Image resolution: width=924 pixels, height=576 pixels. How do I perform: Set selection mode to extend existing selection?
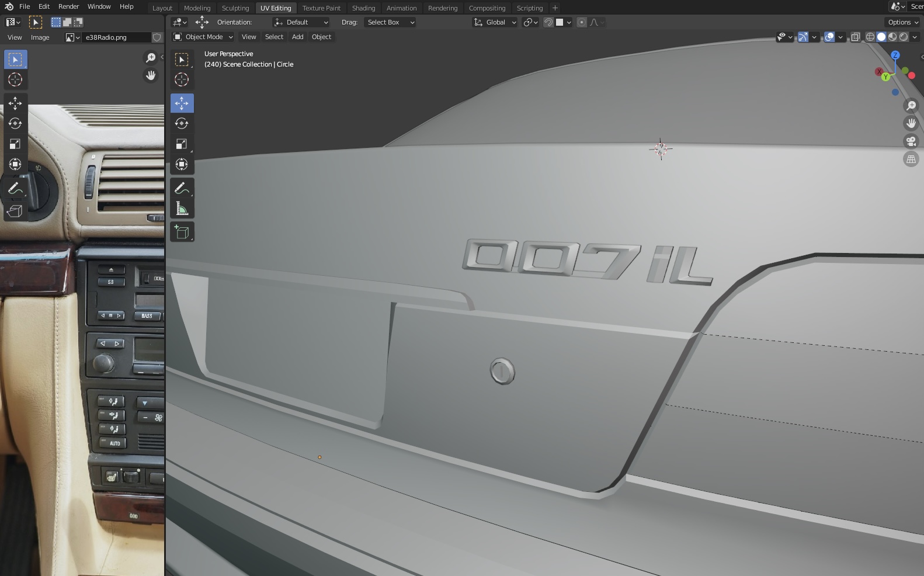click(x=67, y=22)
